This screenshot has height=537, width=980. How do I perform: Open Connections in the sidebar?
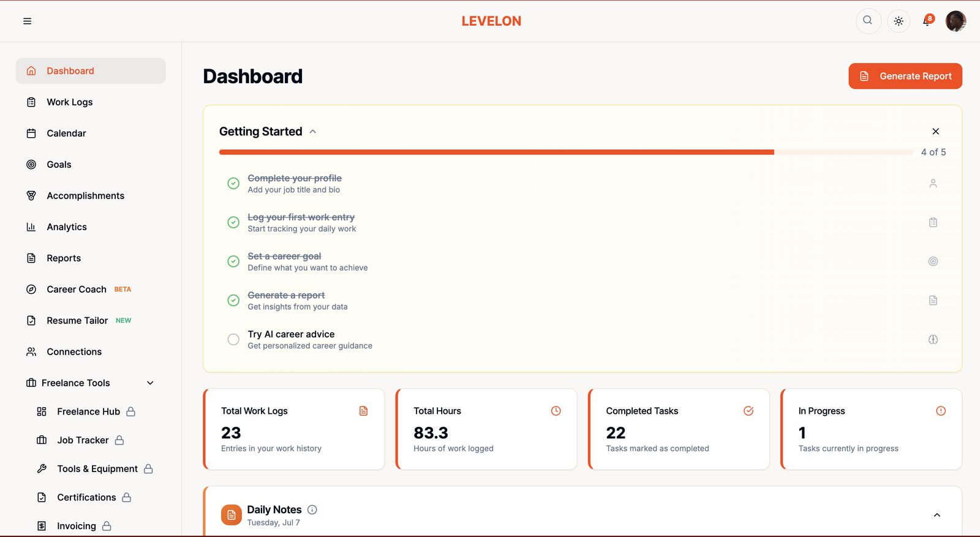[91, 352]
